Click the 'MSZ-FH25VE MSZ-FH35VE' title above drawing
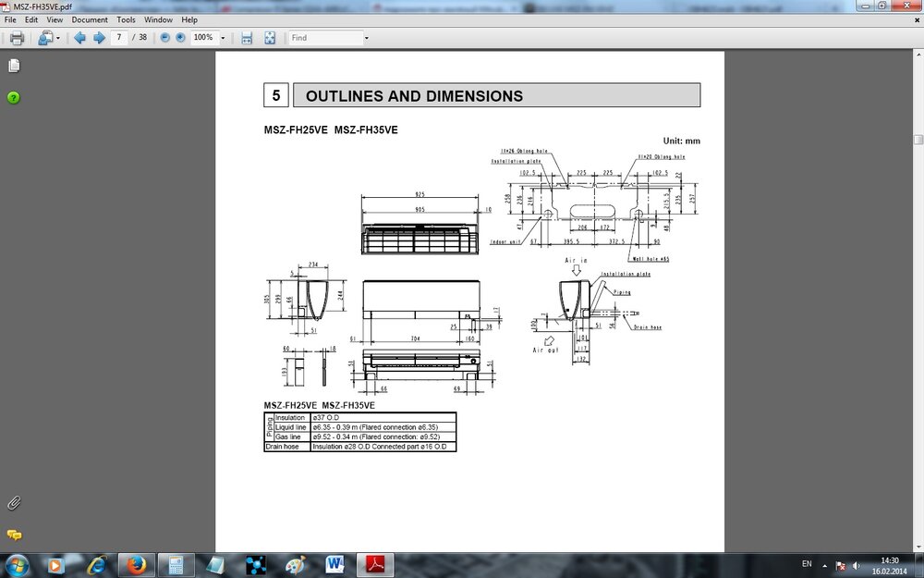The height and width of the screenshot is (578, 924). pyautogui.click(x=331, y=129)
